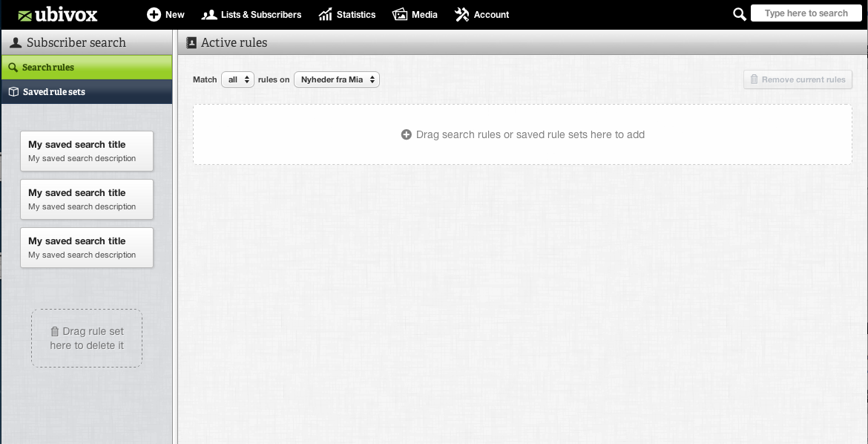Open the Media menu

[x=415, y=14]
